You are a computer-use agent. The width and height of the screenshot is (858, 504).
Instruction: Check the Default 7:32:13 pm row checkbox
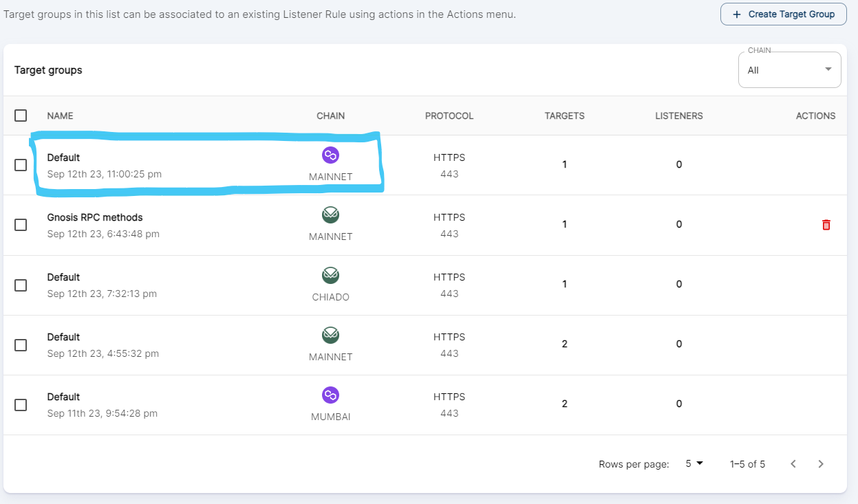click(21, 285)
